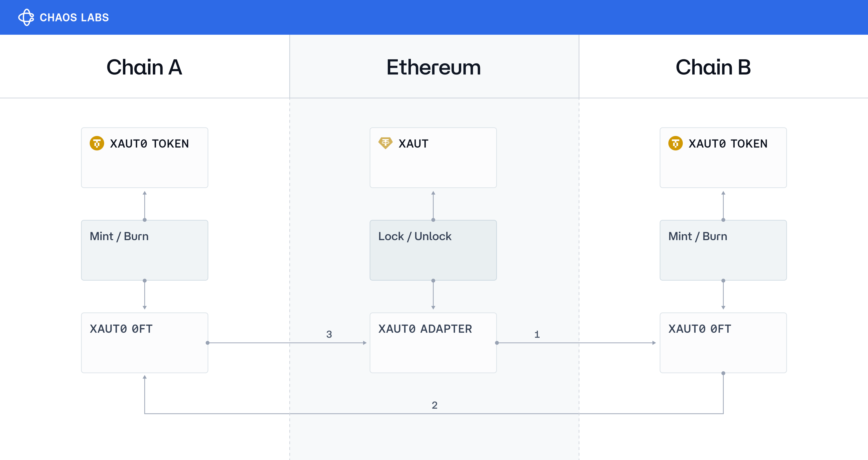This screenshot has height=460, width=868.
Task: Click the arrow label number 1
Action: [x=537, y=334]
